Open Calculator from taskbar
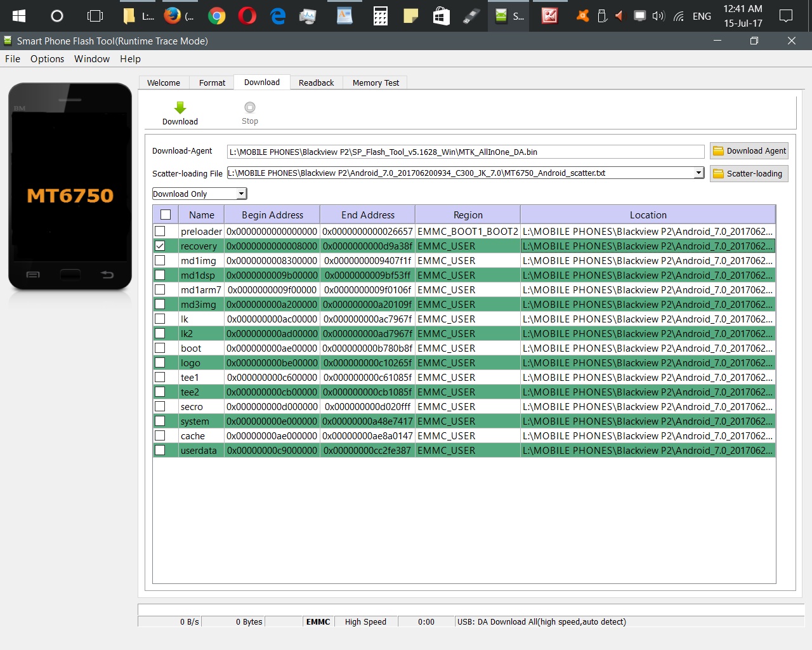 [x=381, y=16]
